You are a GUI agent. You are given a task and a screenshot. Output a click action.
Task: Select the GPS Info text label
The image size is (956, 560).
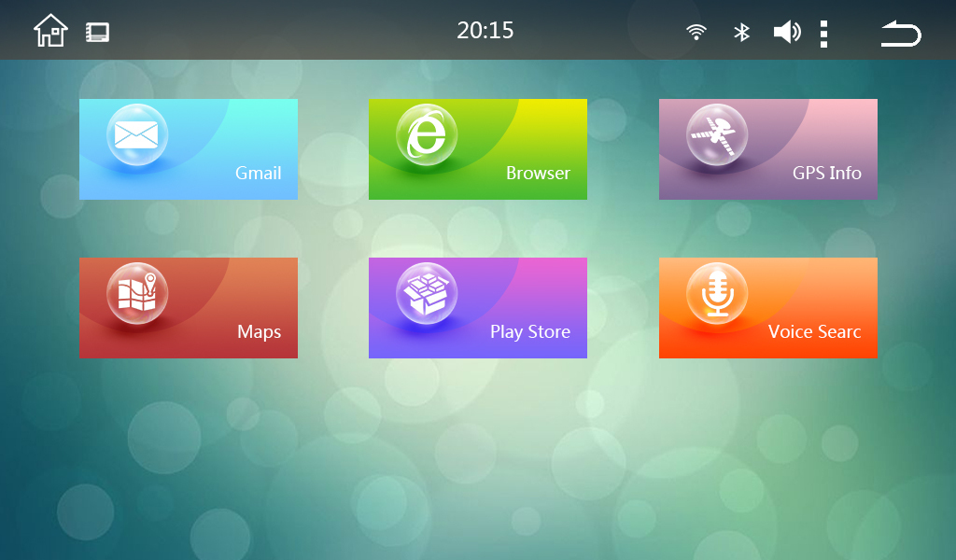pos(827,173)
